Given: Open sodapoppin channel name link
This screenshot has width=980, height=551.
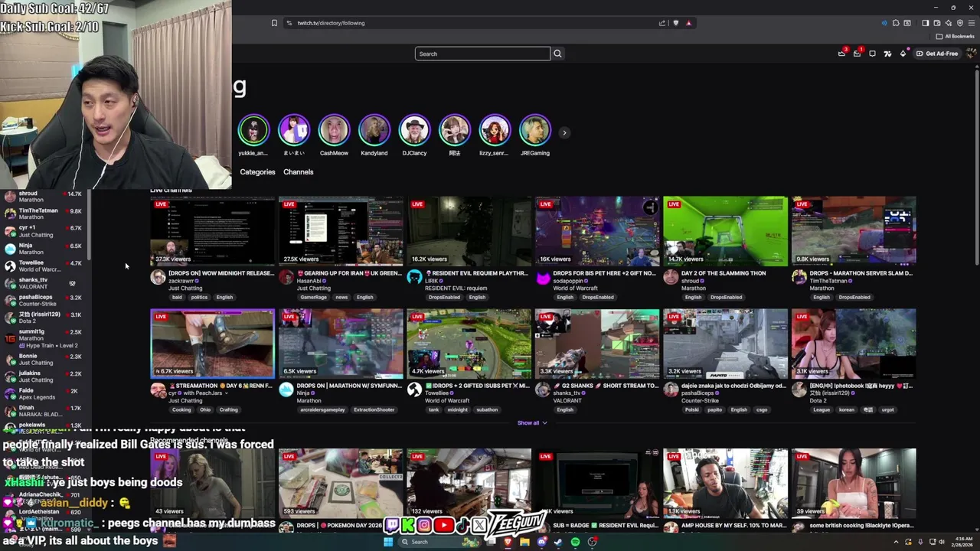Looking at the screenshot, I should coord(567,281).
